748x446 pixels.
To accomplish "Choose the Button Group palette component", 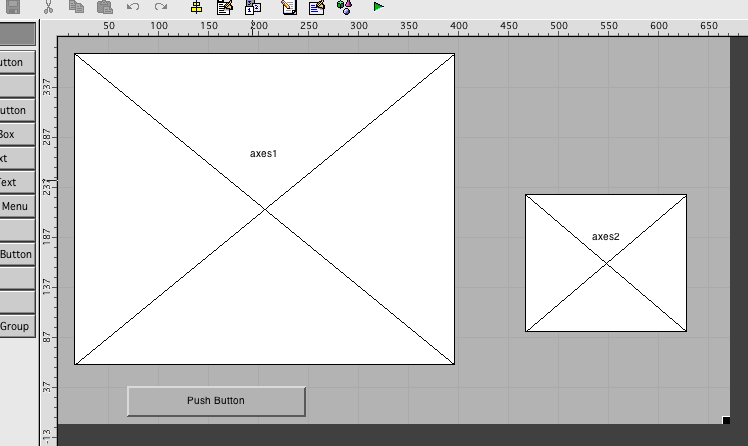I will click(x=17, y=326).
